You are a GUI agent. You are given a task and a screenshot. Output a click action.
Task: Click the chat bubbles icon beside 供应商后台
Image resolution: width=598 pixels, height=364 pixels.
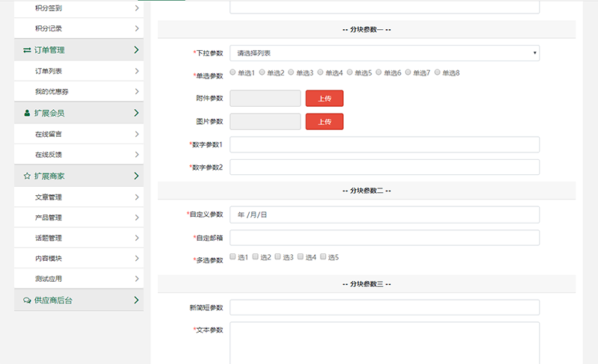[27, 300]
